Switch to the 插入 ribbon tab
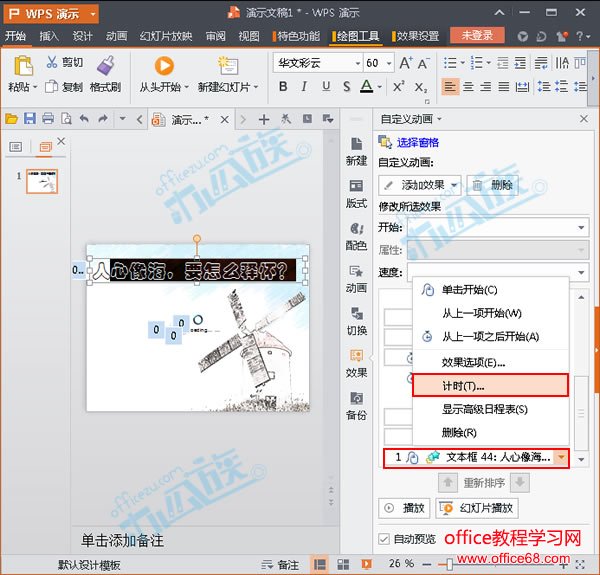Viewport: 600px width, 575px height. click(x=49, y=36)
